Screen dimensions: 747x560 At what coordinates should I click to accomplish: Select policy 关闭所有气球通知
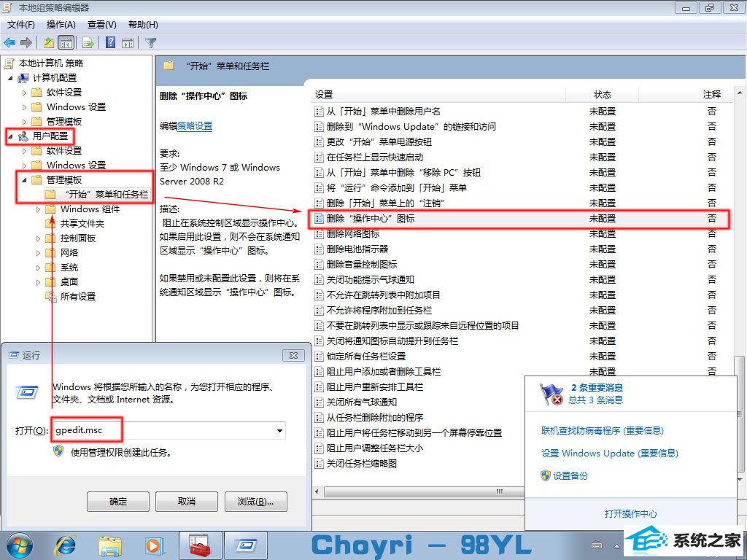(362, 402)
